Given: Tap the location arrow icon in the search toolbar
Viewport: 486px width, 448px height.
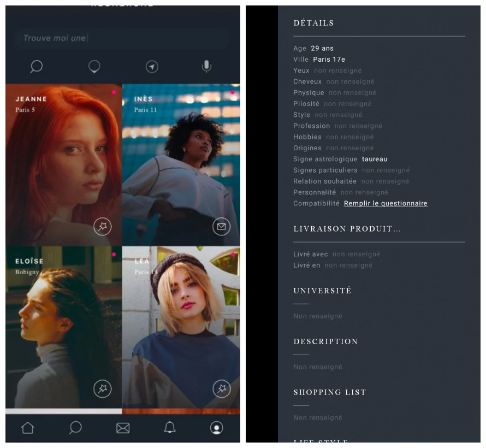Looking at the screenshot, I should coord(152,67).
